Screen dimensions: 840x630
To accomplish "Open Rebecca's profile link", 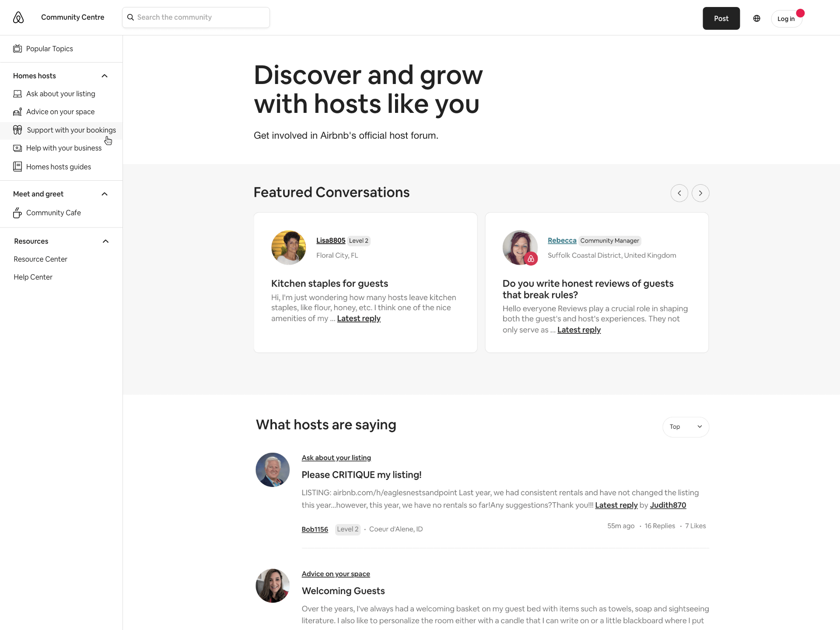I will click(562, 240).
